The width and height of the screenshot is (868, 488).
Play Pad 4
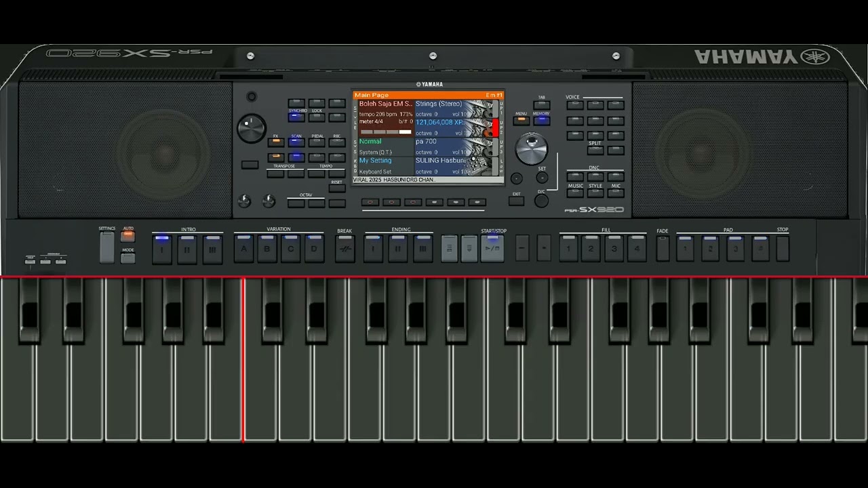[760, 248]
